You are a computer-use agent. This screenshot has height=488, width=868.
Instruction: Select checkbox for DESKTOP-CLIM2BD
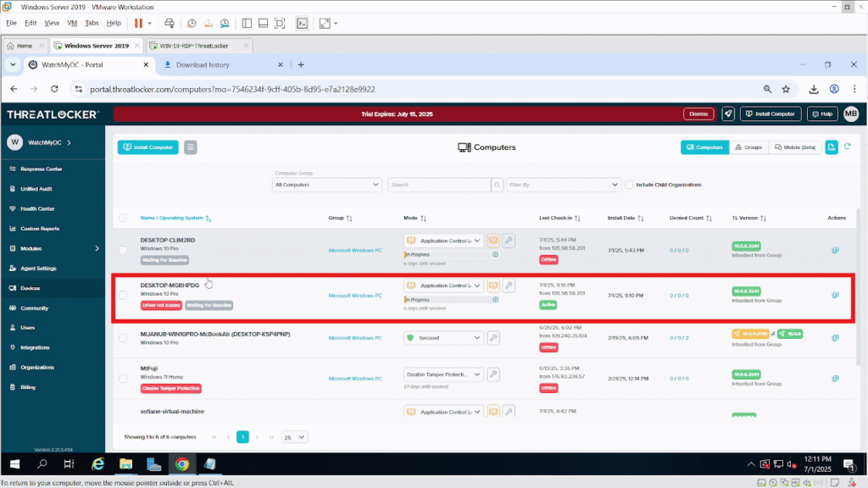pos(123,250)
